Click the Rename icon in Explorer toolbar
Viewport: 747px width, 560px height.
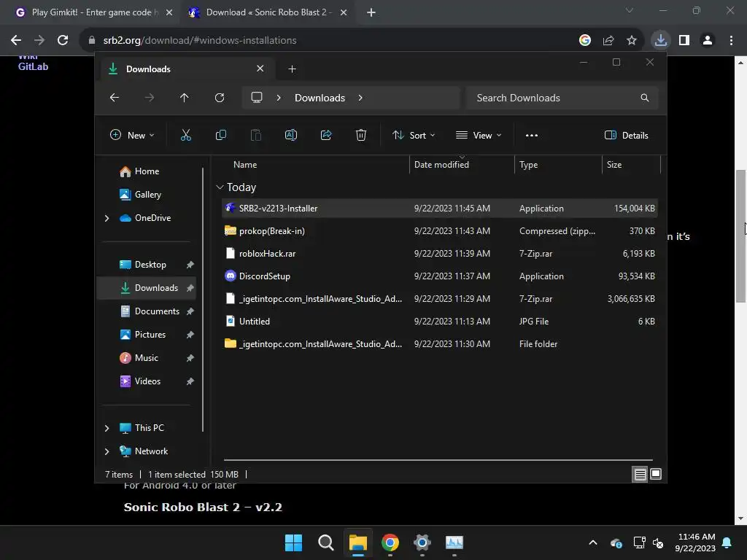point(290,135)
